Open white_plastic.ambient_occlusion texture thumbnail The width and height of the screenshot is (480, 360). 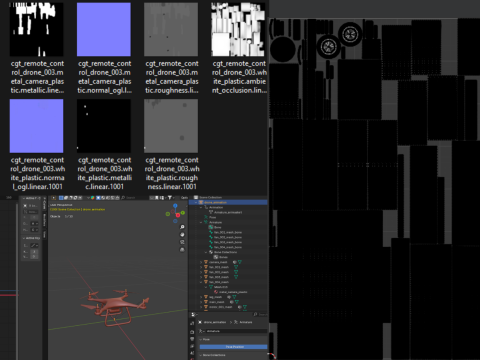[238, 29]
